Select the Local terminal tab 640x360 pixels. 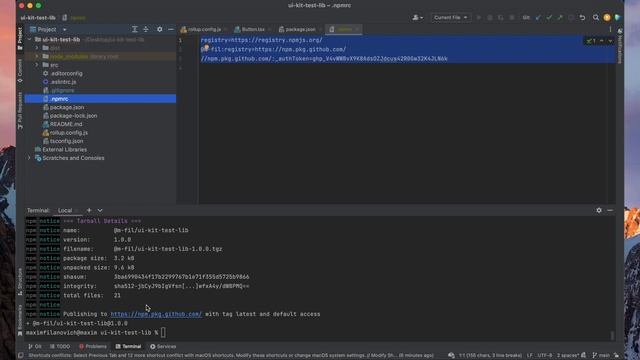coord(65,210)
